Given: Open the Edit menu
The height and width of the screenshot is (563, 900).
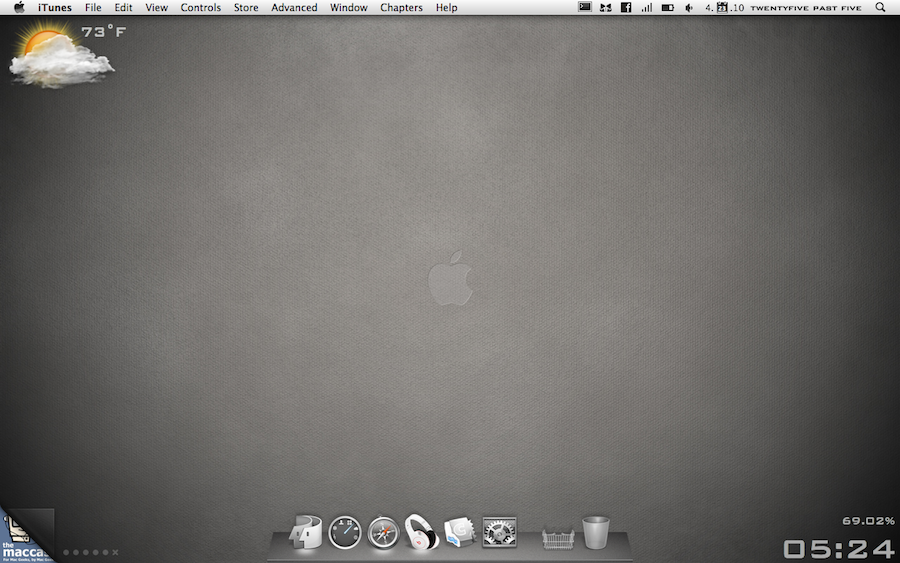Looking at the screenshot, I should (x=123, y=7).
